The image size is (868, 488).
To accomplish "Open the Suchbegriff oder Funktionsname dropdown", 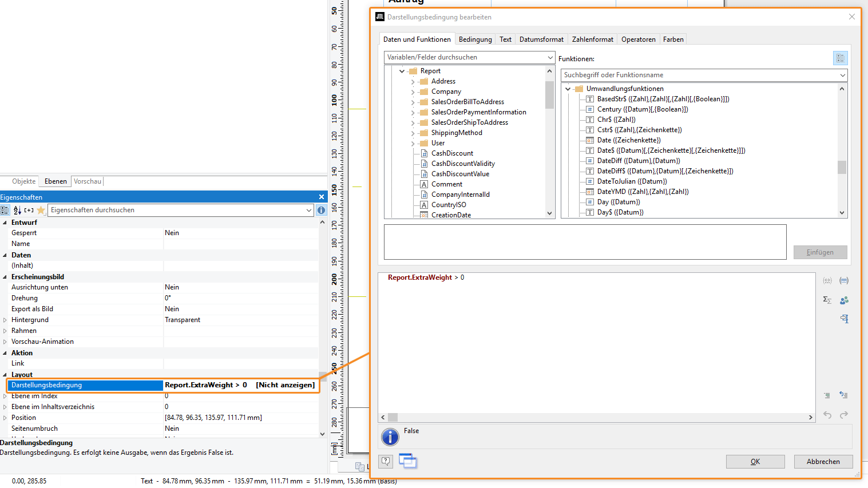I will (842, 75).
